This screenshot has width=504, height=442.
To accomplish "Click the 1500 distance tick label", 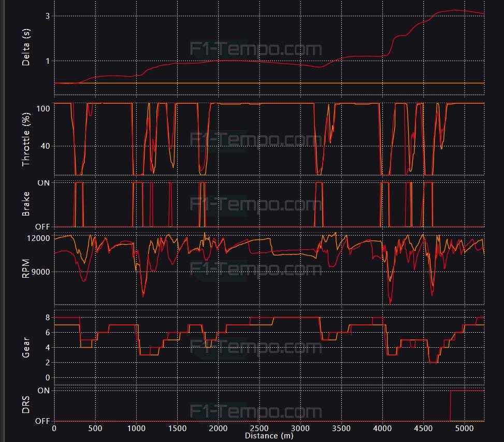I will click(178, 428).
